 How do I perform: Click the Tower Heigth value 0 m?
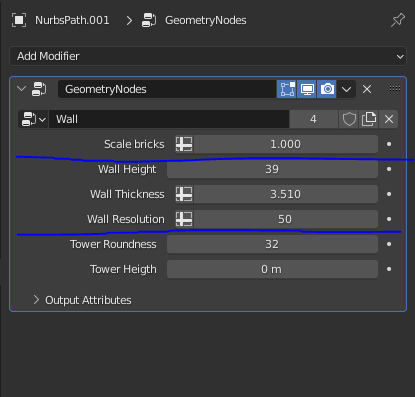pyautogui.click(x=272, y=269)
